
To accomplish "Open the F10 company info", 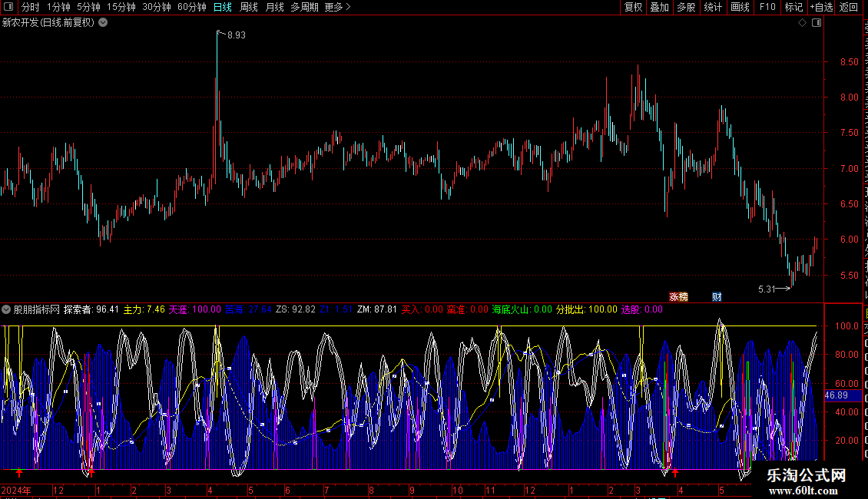I will point(767,7).
